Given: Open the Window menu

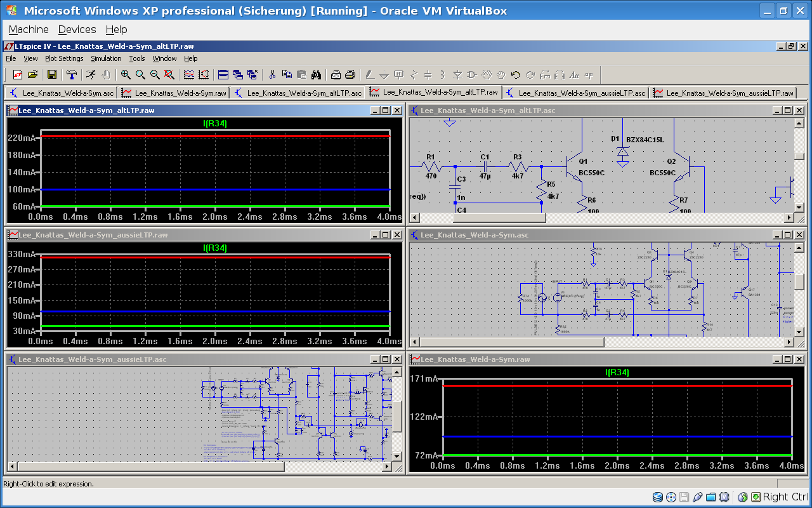Looking at the screenshot, I should click(x=165, y=58).
